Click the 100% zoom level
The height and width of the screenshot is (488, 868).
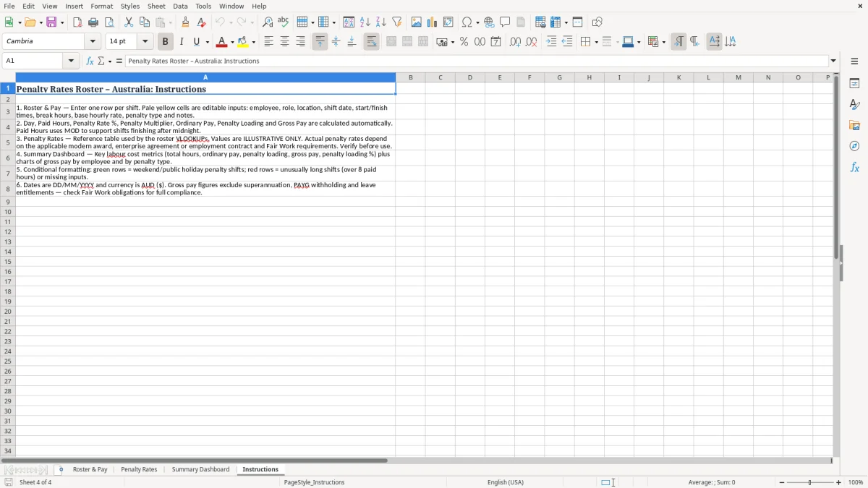pyautogui.click(x=856, y=482)
